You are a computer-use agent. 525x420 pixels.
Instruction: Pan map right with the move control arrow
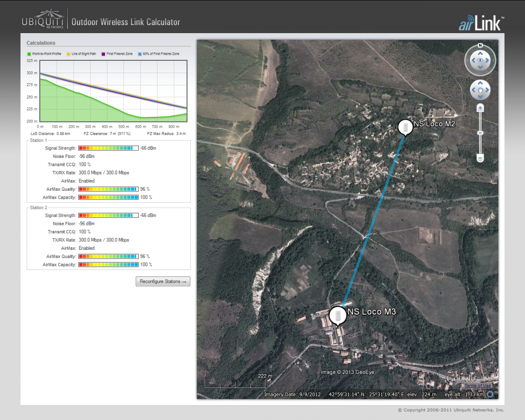pyautogui.click(x=487, y=90)
